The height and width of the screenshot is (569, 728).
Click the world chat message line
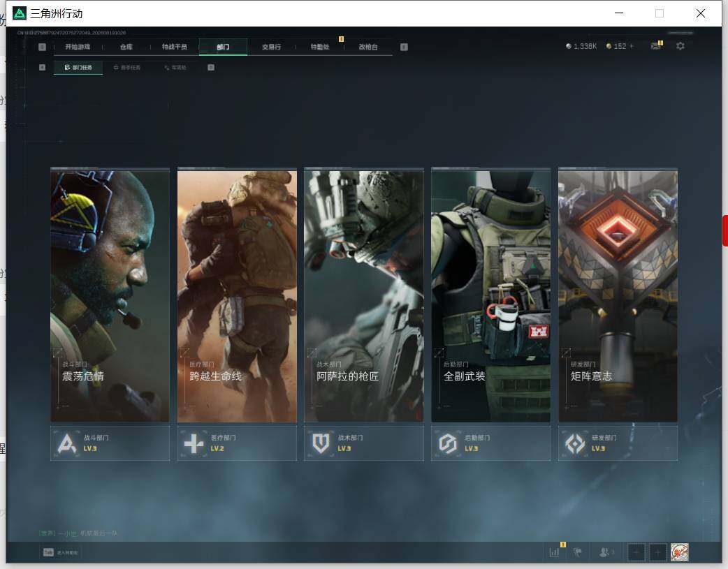pos(78,533)
